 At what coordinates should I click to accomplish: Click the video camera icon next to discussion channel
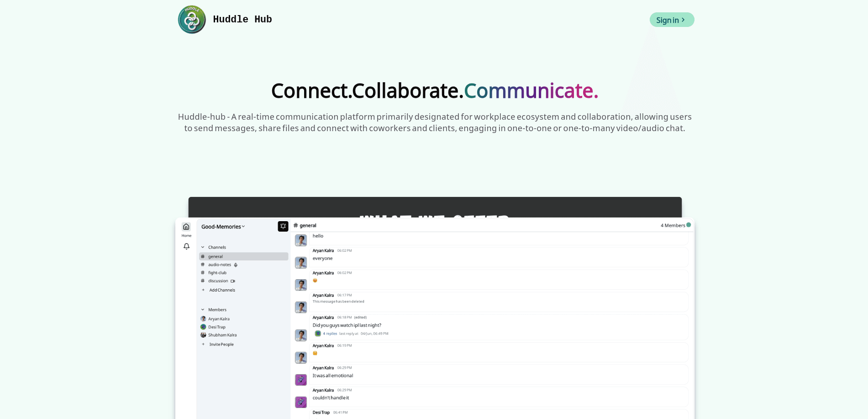point(233,281)
